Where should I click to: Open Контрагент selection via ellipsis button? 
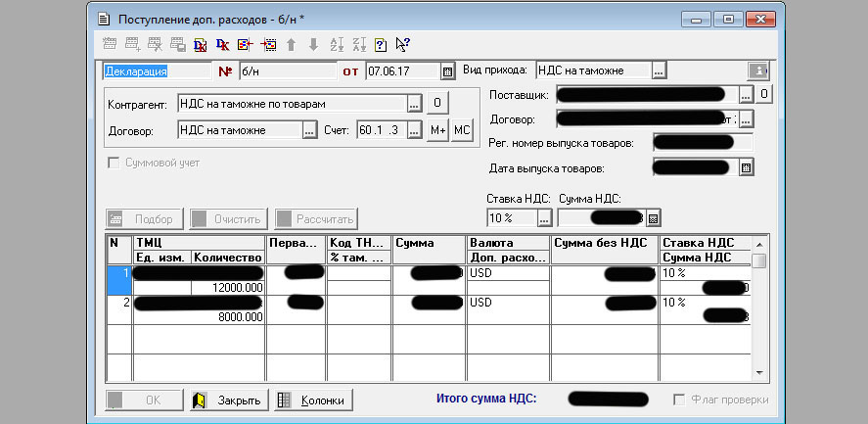tap(415, 103)
